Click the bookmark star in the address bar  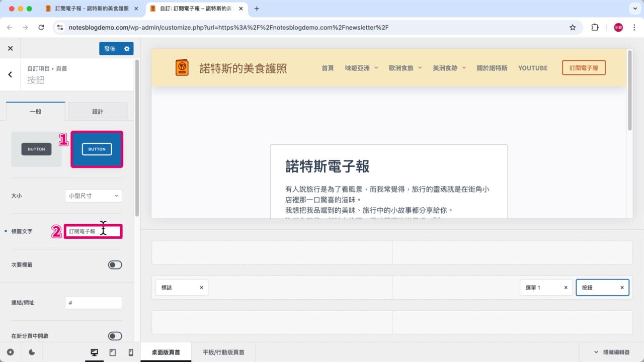[573, 28]
